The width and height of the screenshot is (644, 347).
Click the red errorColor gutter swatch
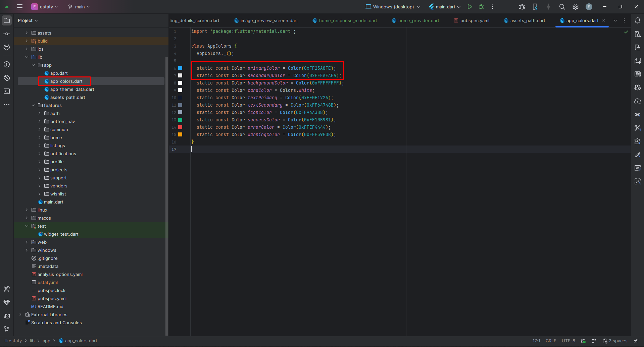[x=180, y=127]
